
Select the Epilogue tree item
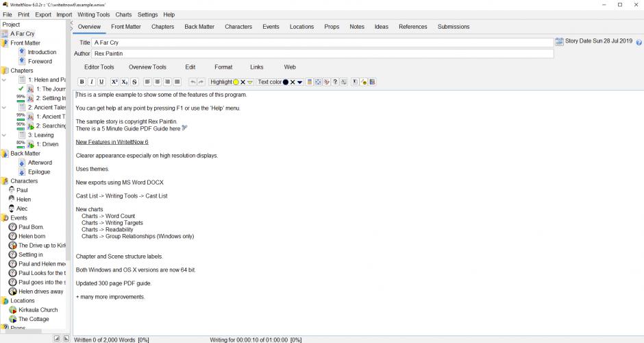39,172
